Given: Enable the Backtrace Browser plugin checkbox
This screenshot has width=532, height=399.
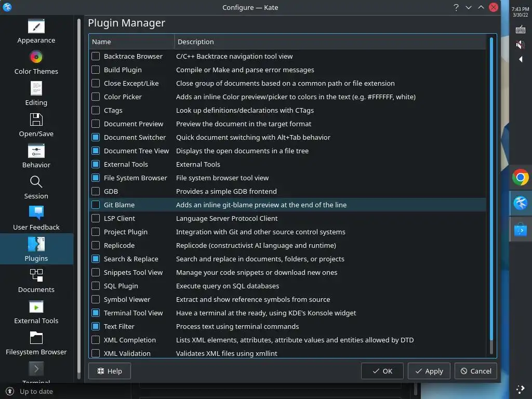Looking at the screenshot, I should point(96,56).
